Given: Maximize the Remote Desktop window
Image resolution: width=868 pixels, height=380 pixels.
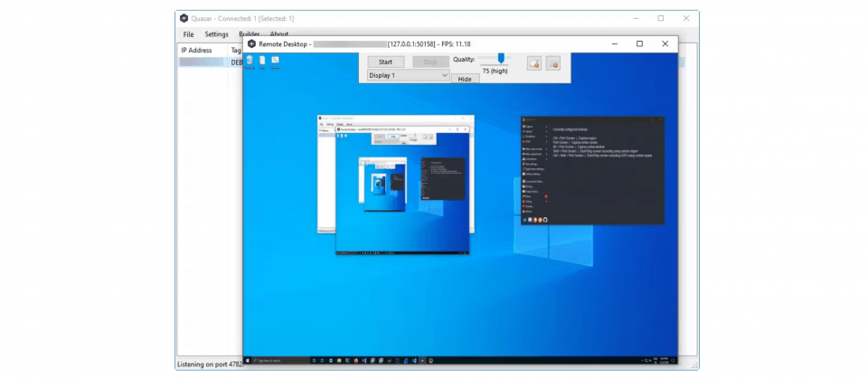Looking at the screenshot, I should click(x=639, y=43).
